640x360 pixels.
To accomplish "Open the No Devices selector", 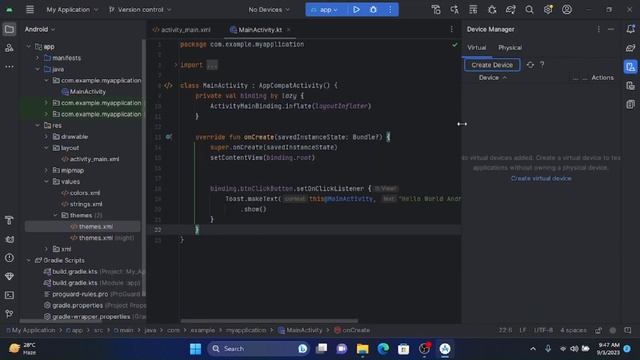I will pyautogui.click(x=269, y=9).
